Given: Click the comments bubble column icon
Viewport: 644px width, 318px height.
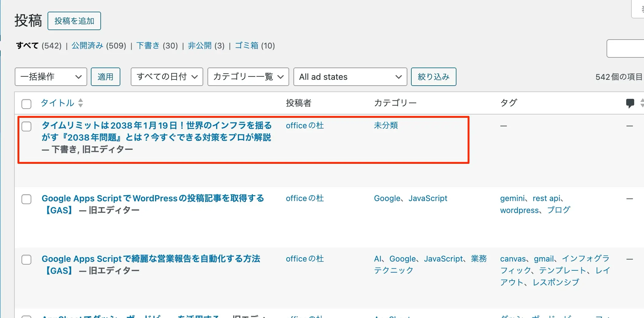Looking at the screenshot, I should (x=630, y=103).
